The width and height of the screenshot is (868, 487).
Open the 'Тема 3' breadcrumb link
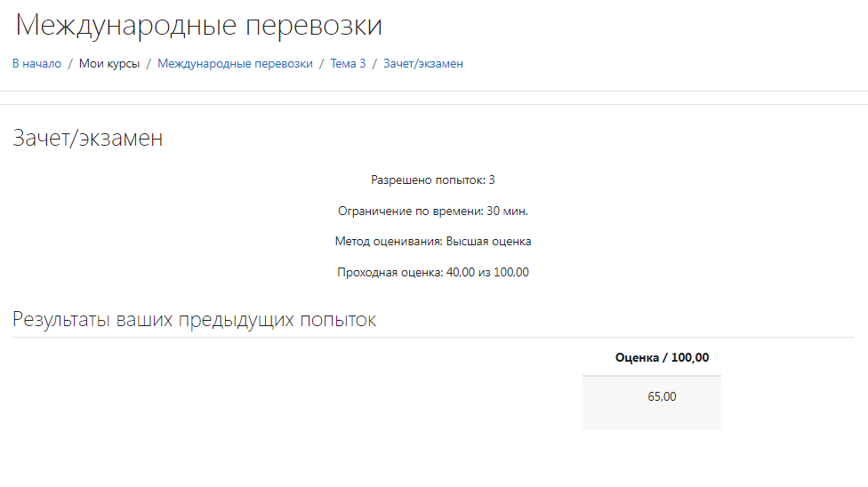349,64
